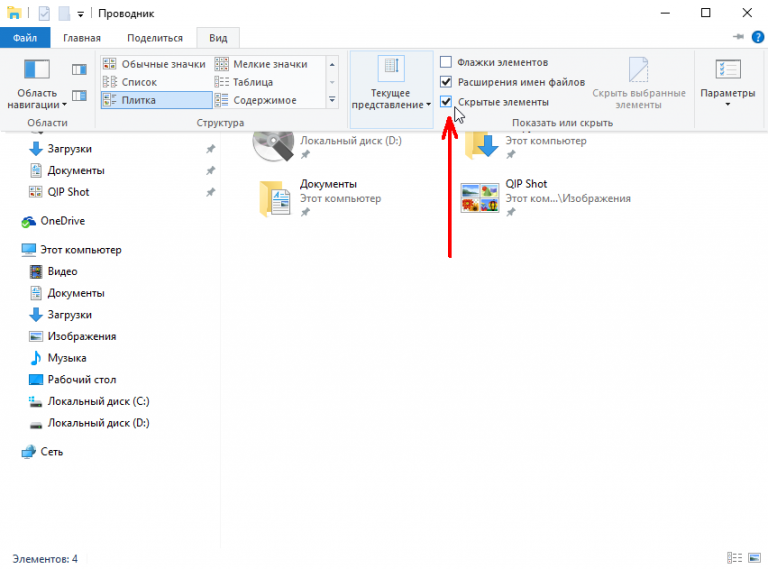Viewport: 768px width, 569px height.
Task: Expand the layout gallery more arrow
Action: (332, 99)
